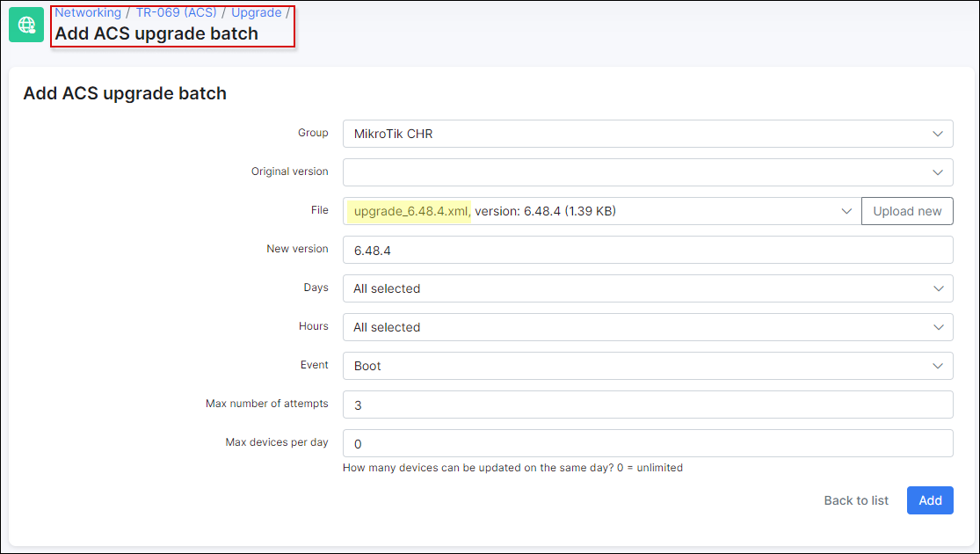This screenshot has width=980, height=554.
Task: Click the form card heading text
Action: (x=125, y=93)
